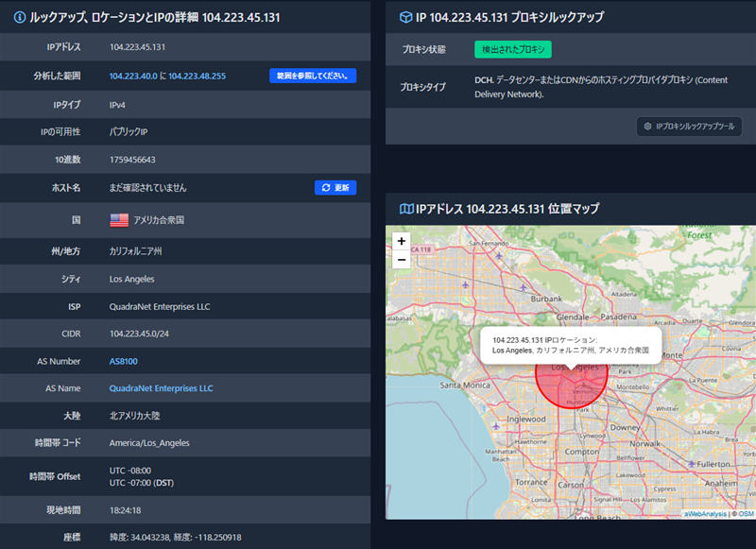Click the Fullerton label on map
756x549 pixels.
point(713,464)
